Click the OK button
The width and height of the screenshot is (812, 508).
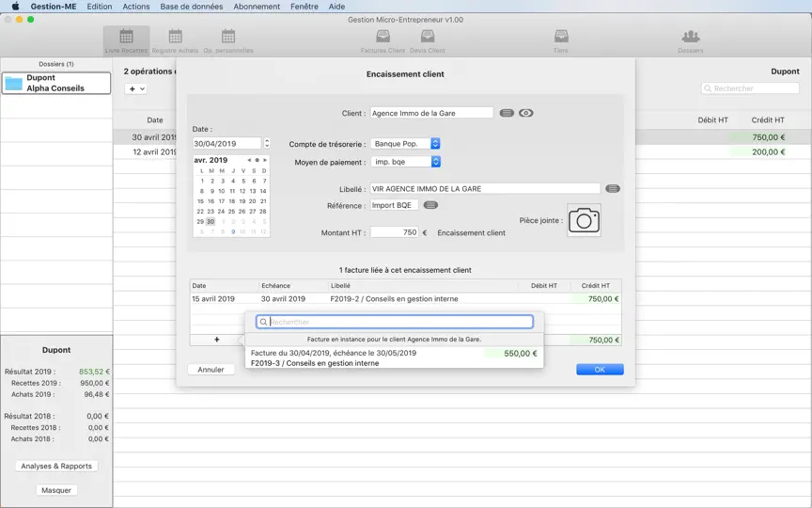point(600,370)
